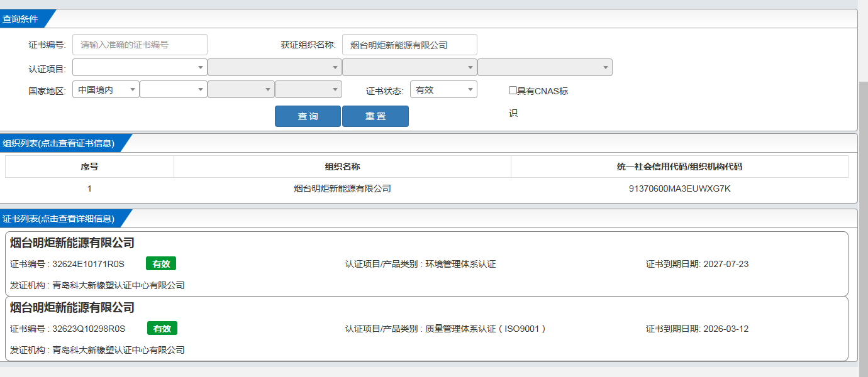Image resolution: width=868 pixels, height=377 pixels.
Task: Click expiry date 2026-03-12
Action: pyautogui.click(x=726, y=329)
